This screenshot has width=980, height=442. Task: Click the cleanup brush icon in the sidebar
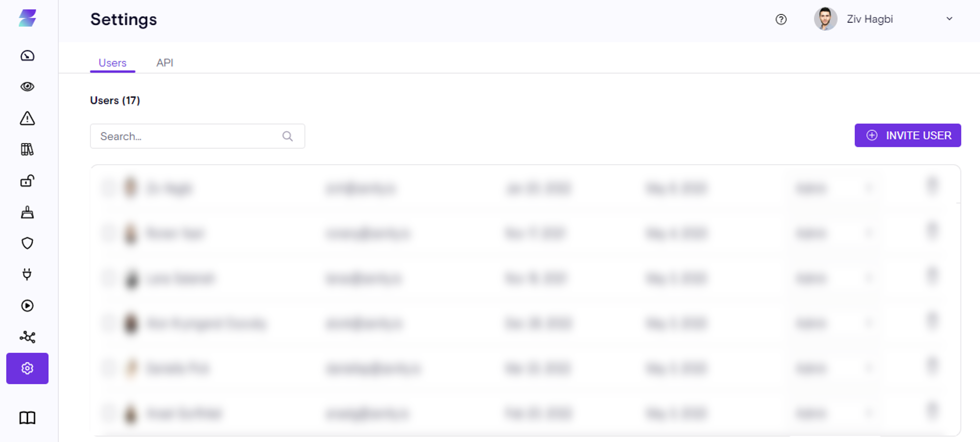pyautogui.click(x=27, y=212)
